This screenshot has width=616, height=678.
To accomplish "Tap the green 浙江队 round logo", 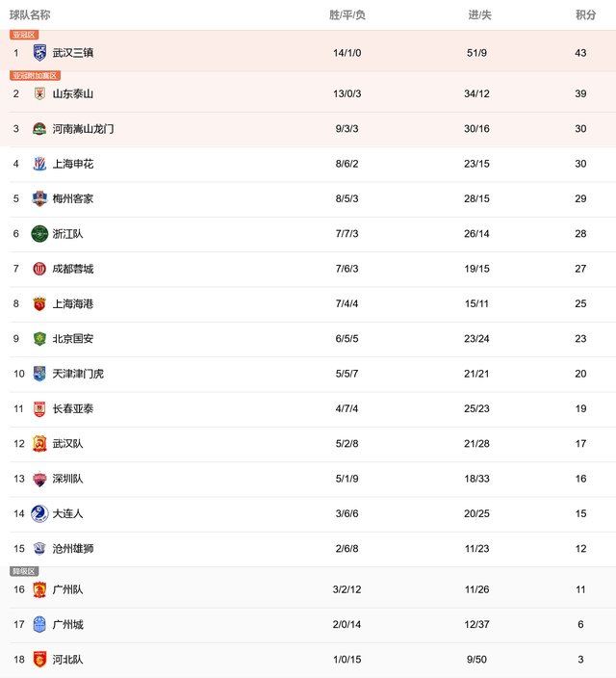I will 39,234.
